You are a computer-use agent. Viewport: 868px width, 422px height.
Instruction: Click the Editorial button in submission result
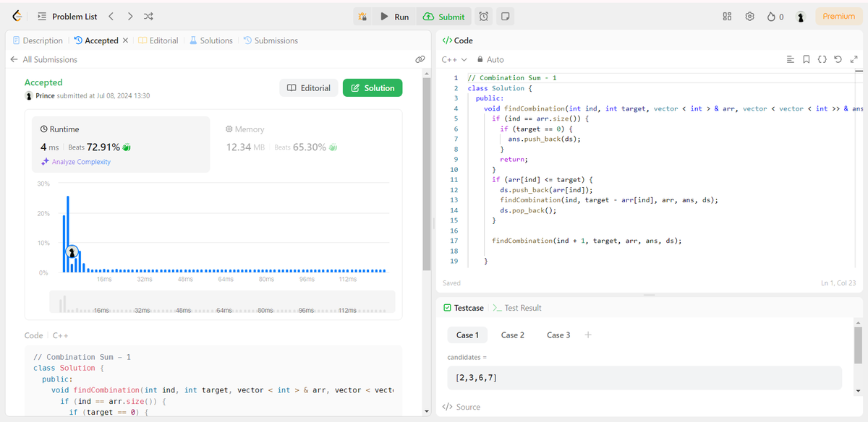click(309, 88)
